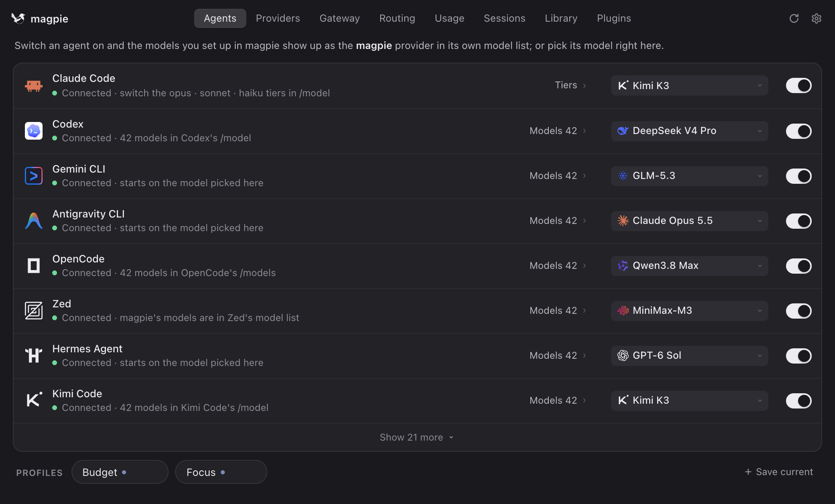Image resolution: width=835 pixels, height=504 pixels.
Task: Toggle the Zed agent switch
Action: click(x=798, y=311)
